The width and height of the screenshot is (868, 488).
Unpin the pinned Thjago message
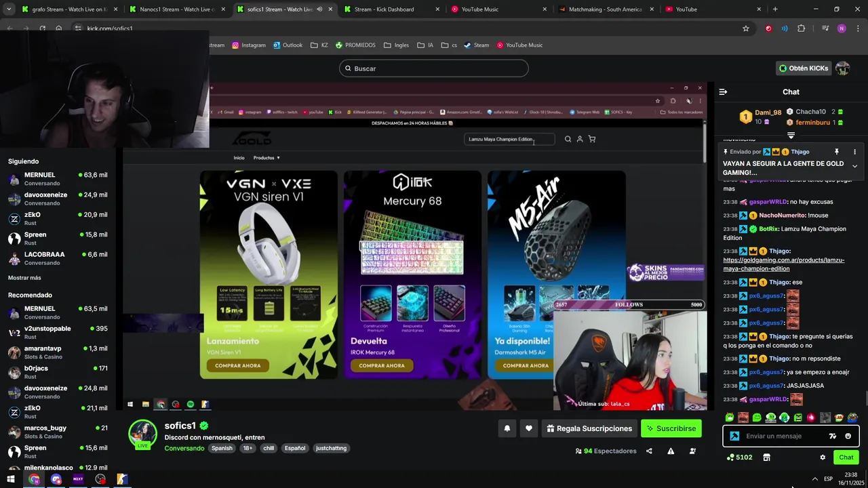(837, 152)
